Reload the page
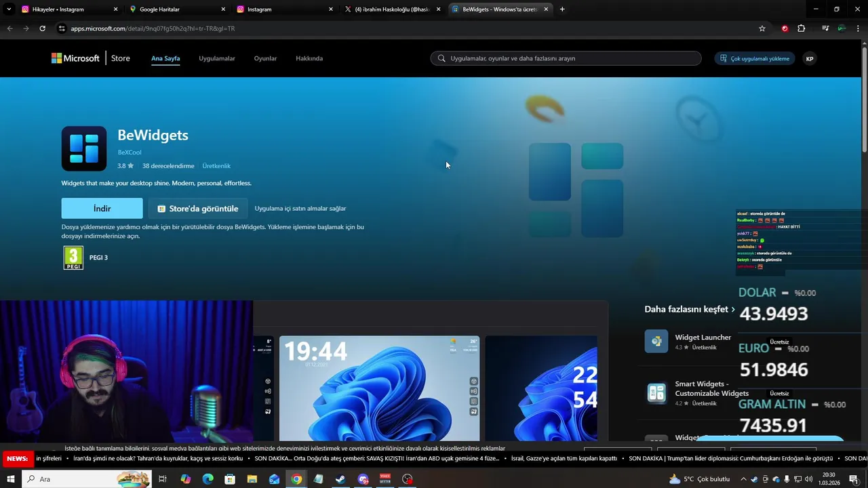868x488 pixels. tap(42, 28)
